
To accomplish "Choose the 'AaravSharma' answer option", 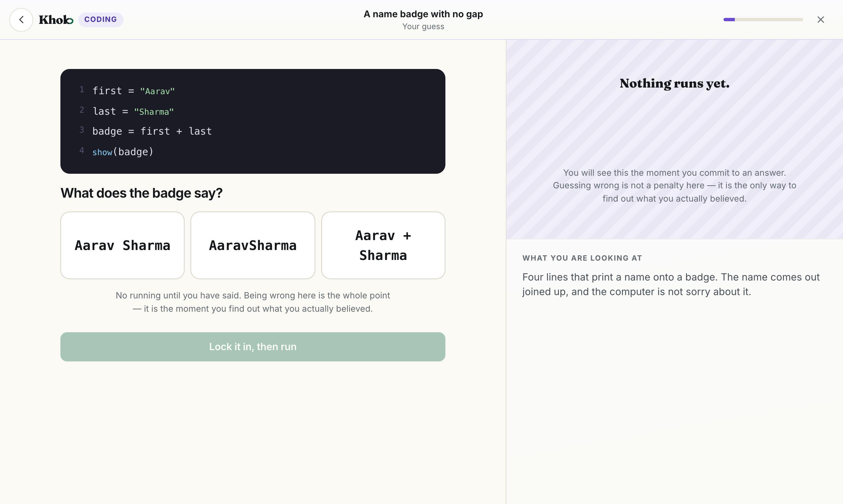I will 253,246.
